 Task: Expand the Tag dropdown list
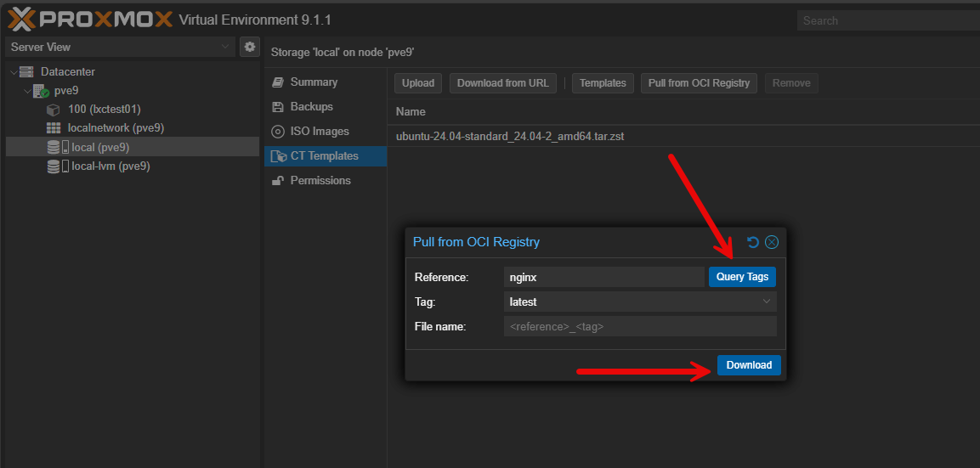click(x=767, y=302)
